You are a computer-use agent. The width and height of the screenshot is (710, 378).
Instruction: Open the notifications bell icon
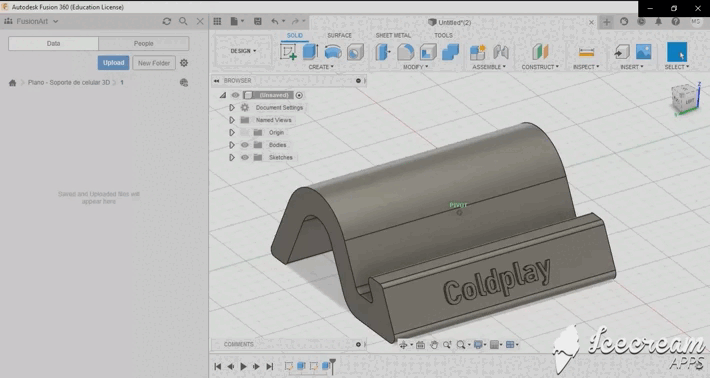[658, 21]
